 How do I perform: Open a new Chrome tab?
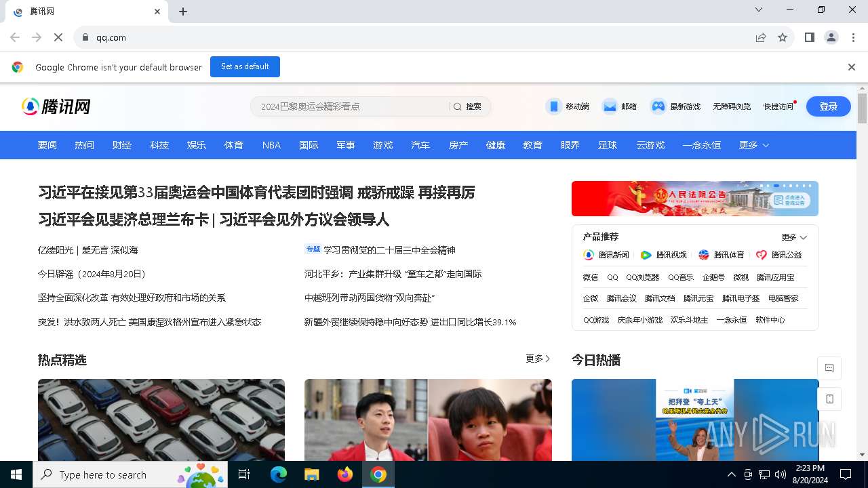[183, 12]
